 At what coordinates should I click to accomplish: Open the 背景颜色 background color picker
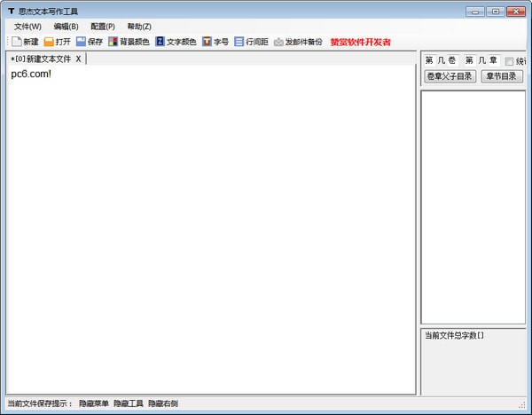click(x=129, y=42)
